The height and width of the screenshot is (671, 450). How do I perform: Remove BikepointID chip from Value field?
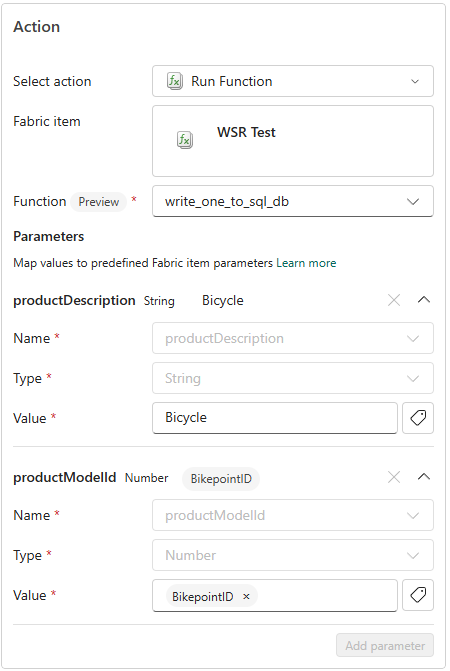[x=246, y=597]
